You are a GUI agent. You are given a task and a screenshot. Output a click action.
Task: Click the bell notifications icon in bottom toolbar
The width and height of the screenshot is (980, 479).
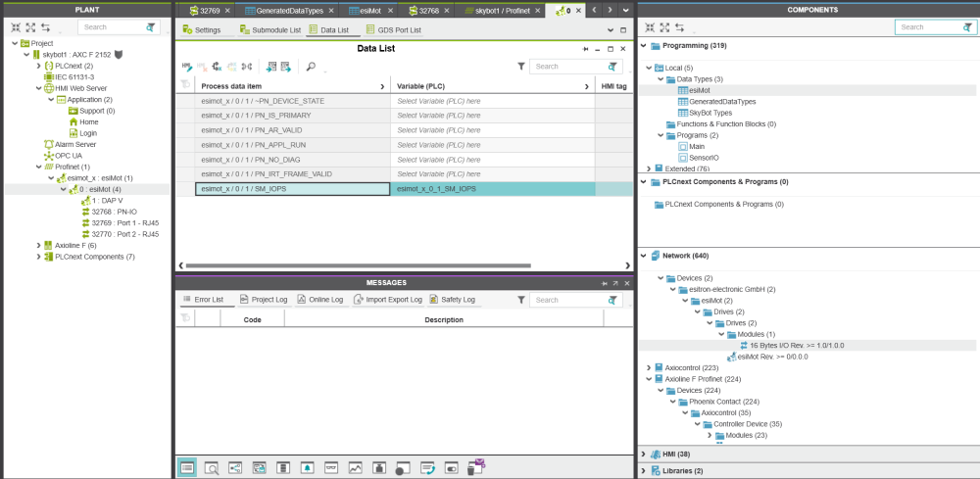click(307, 468)
